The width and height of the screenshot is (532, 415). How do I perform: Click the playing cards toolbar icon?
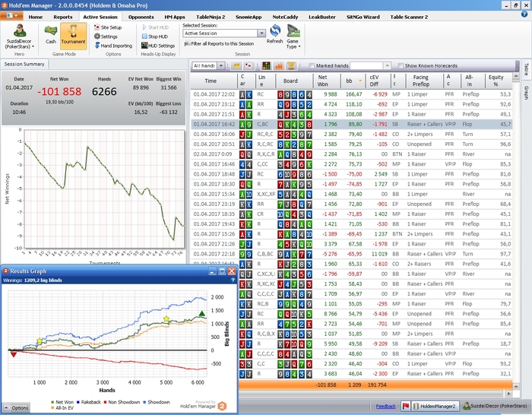coord(249,66)
